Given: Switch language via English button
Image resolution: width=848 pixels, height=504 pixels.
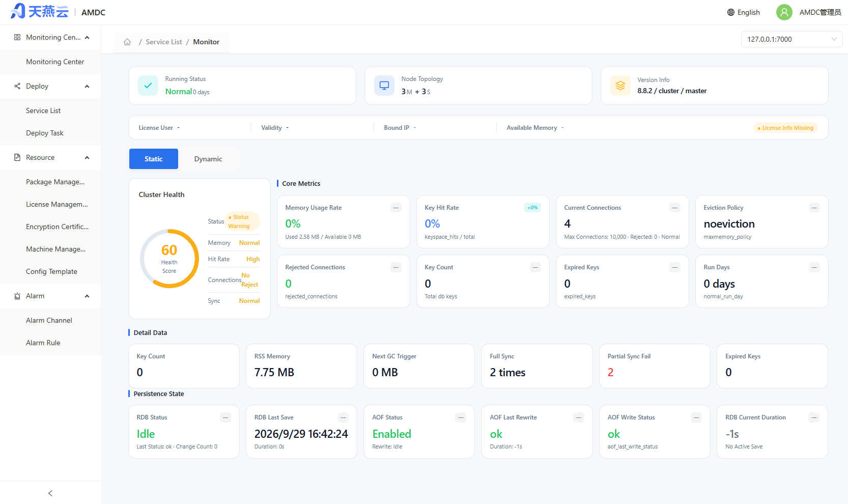Looking at the screenshot, I should click(744, 12).
